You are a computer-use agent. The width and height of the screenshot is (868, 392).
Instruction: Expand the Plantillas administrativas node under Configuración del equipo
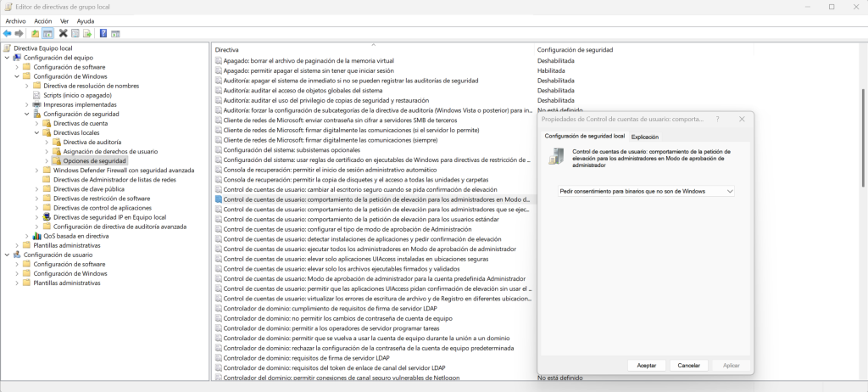[x=17, y=245]
